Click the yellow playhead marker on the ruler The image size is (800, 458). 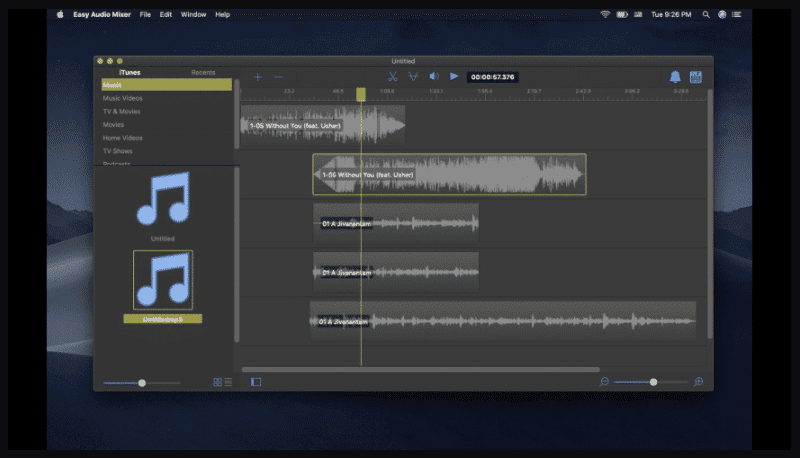click(x=361, y=94)
